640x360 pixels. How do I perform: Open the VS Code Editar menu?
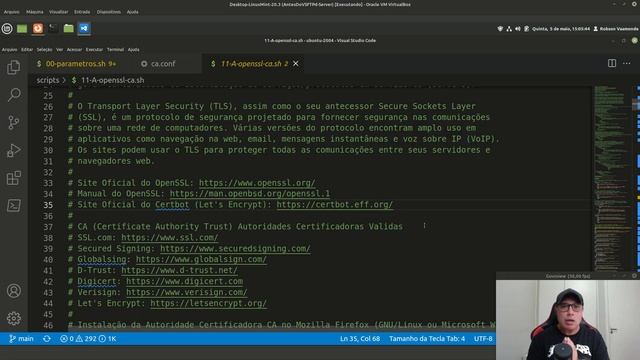coord(27,49)
